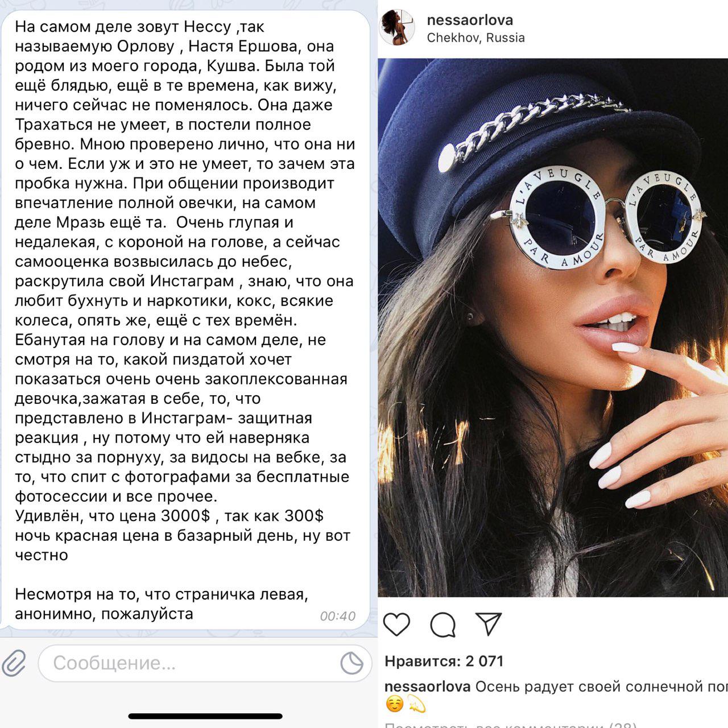Screen dimensions: 728x728
Task: Tap the paperclip attach icon
Action: (15, 663)
